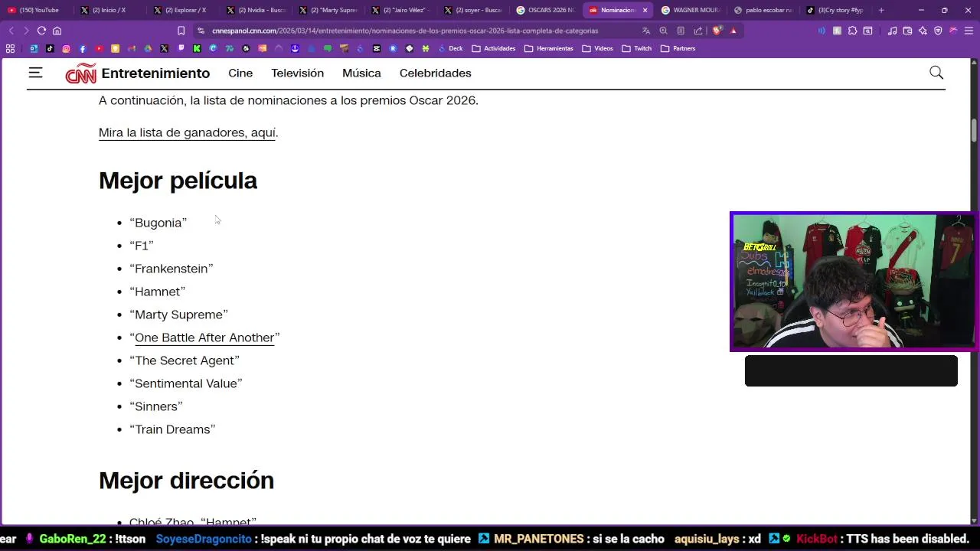Open Facebook bookmark icon

(83, 48)
